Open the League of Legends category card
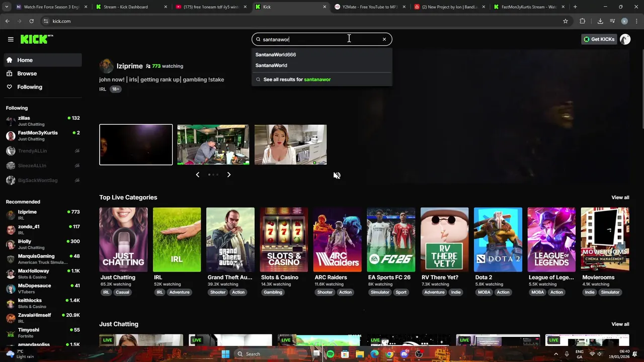644x362 pixels. tap(551, 239)
